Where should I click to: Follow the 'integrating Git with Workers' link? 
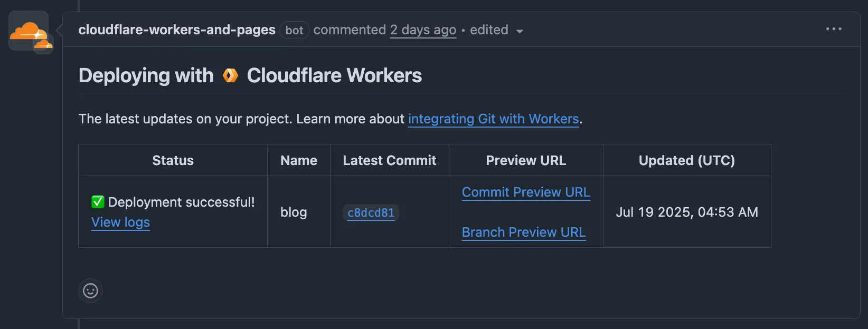494,119
